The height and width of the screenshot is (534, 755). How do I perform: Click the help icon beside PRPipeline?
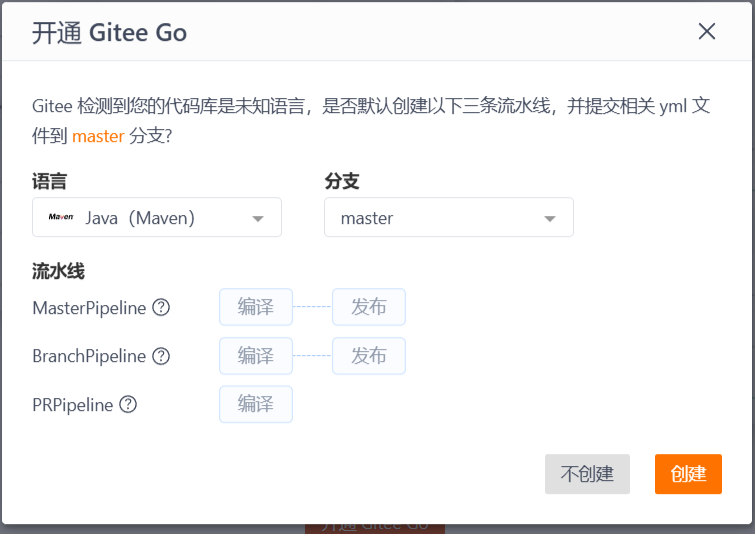128,404
